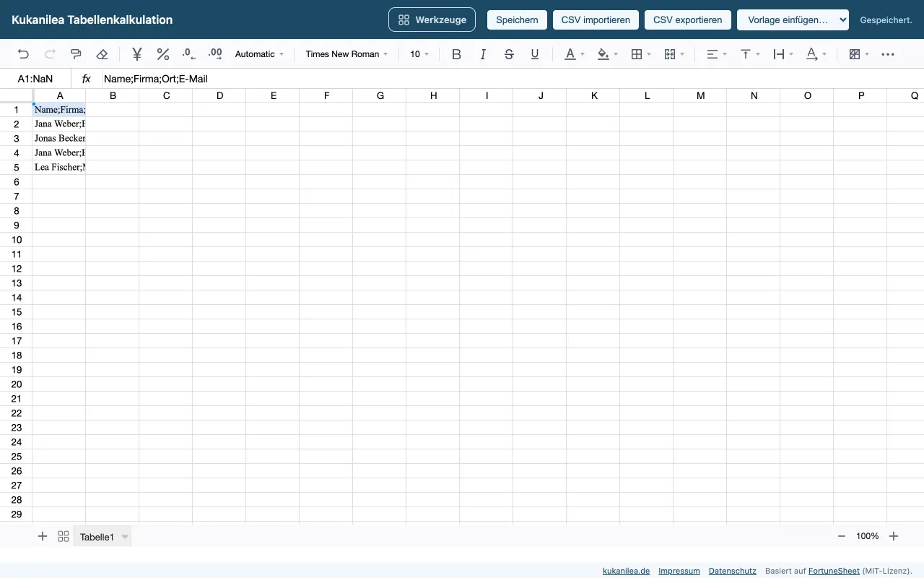The image size is (924, 578).
Task: Activate the format painter tool
Action: tap(76, 54)
